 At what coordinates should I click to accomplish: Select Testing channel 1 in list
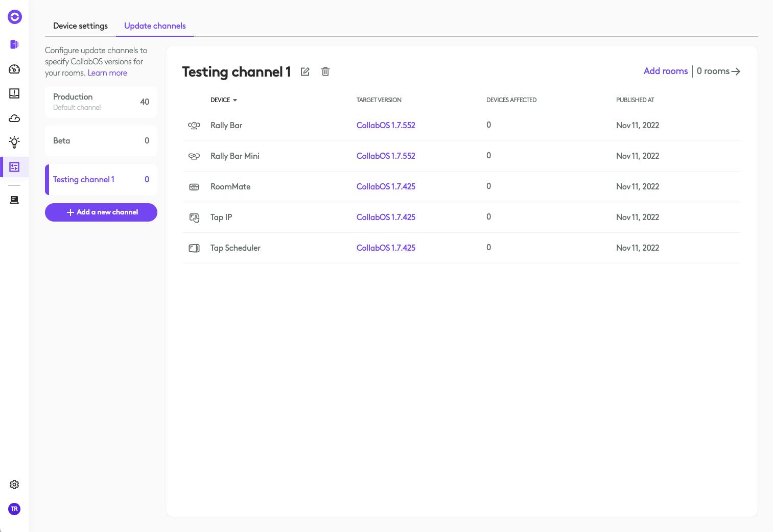pyautogui.click(x=101, y=180)
